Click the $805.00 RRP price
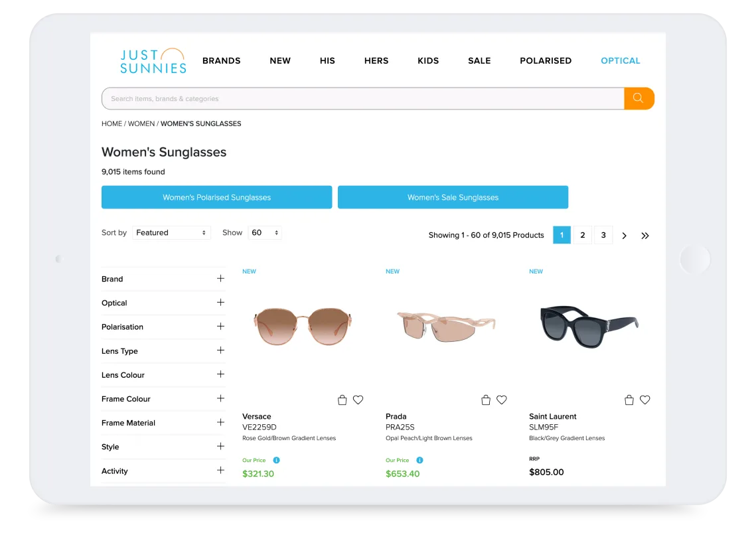Screen dimensions: 756x533 pyautogui.click(x=546, y=472)
